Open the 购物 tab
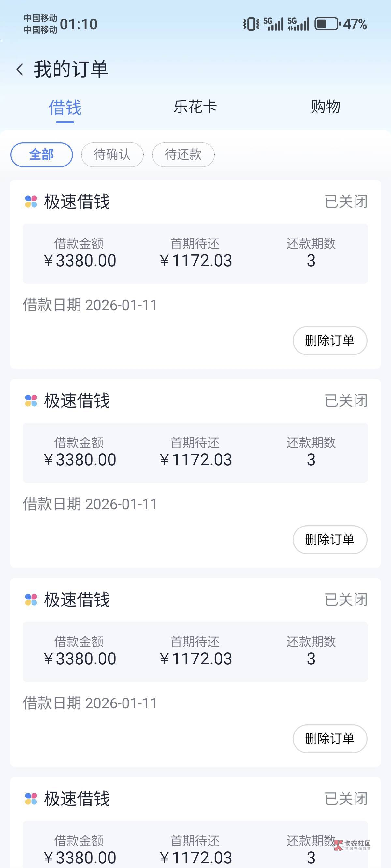 [x=325, y=107]
